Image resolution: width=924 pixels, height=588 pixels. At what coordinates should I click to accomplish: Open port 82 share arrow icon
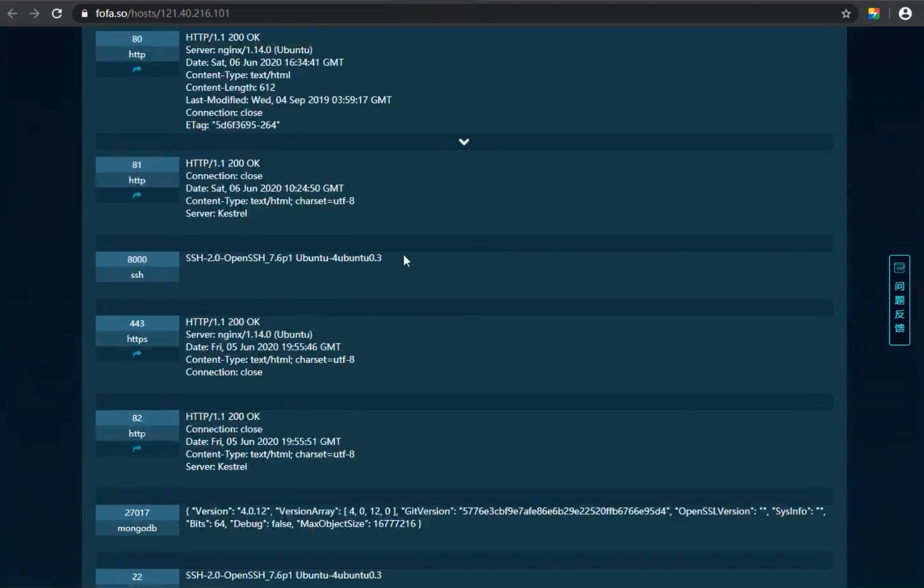(x=137, y=449)
